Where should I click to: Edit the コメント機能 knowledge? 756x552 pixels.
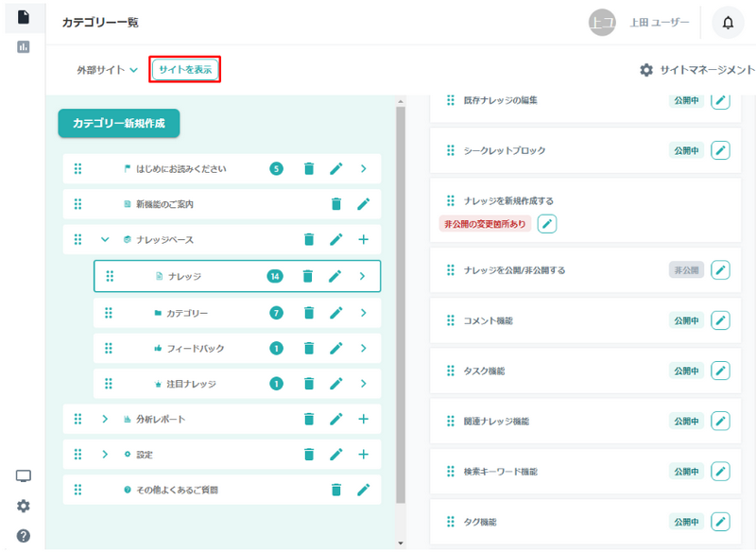tap(720, 320)
